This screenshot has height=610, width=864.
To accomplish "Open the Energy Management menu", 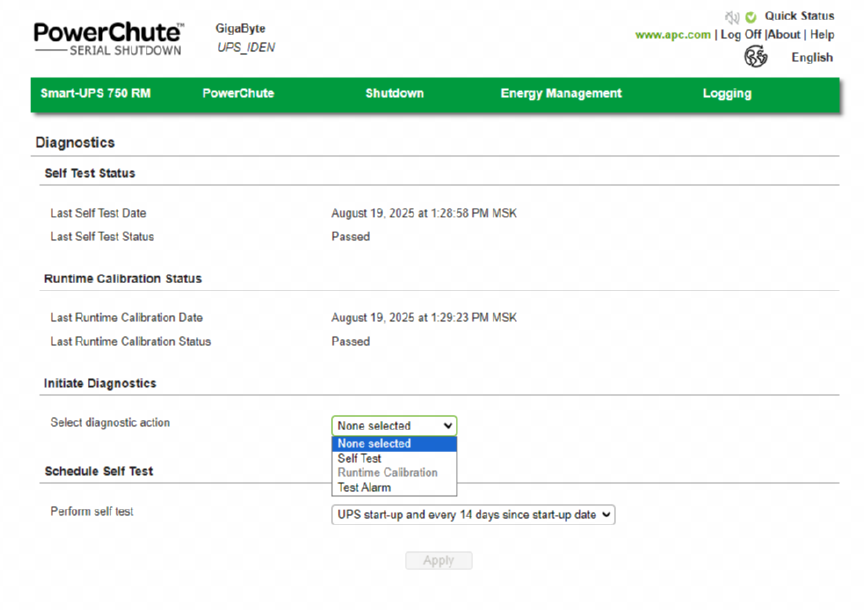I will [x=561, y=93].
